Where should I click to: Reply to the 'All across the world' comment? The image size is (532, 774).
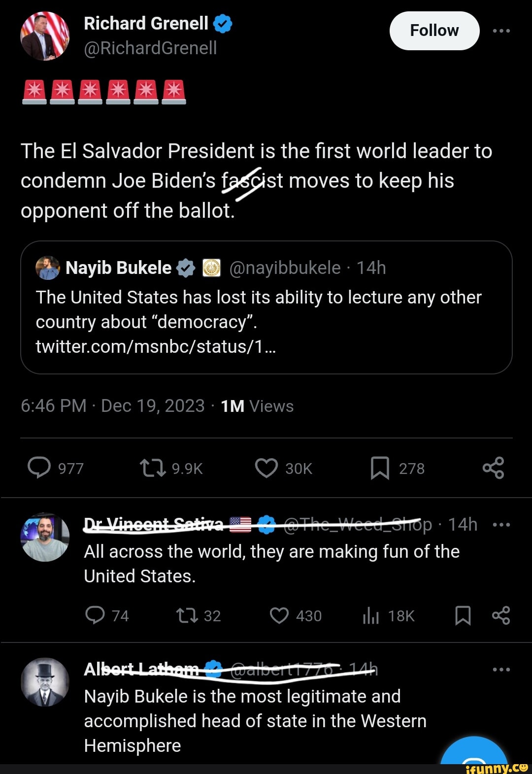click(x=95, y=615)
